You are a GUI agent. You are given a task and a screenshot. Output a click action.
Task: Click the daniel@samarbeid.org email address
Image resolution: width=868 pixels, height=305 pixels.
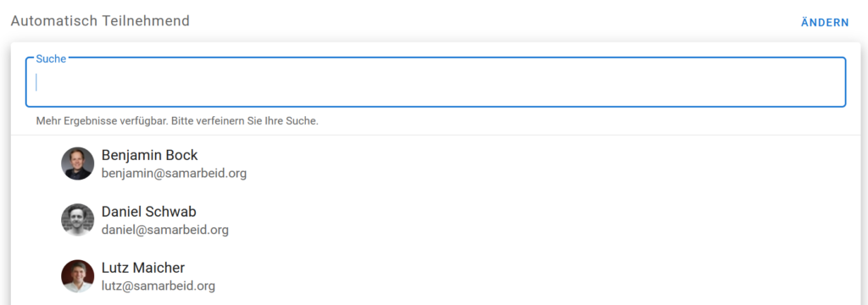(165, 230)
